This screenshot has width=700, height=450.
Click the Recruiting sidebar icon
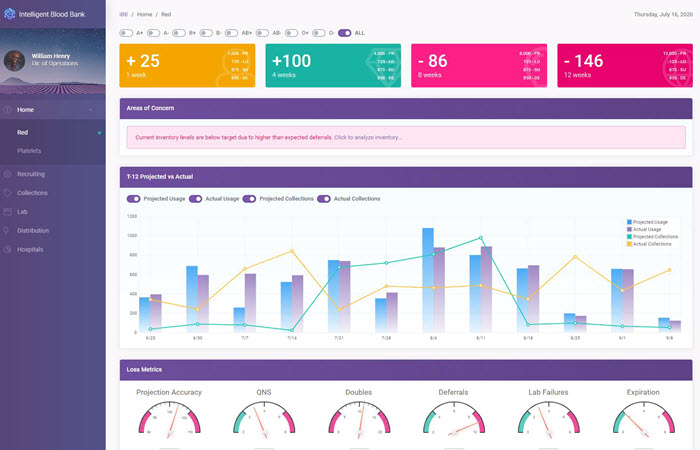tap(7, 174)
